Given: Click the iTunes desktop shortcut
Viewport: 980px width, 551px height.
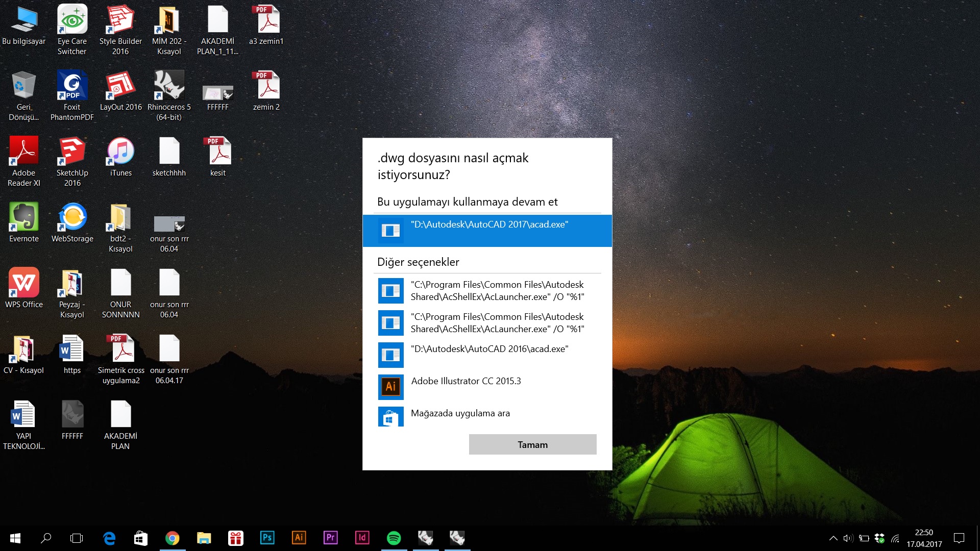Looking at the screenshot, I should pyautogui.click(x=120, y=157).
